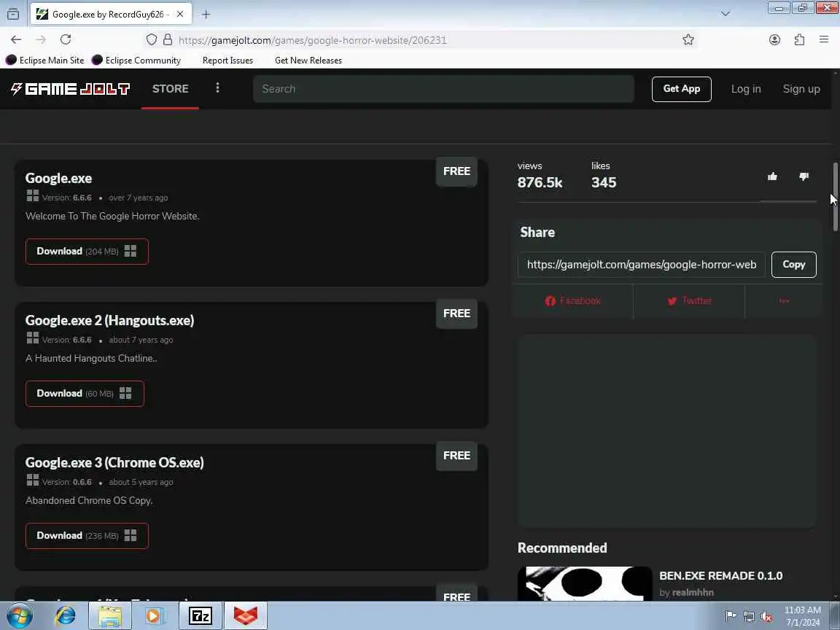This screenshot has width=840, height=630.
Task: Copy the share URL with Copy button
Action: tap(793, 265)
